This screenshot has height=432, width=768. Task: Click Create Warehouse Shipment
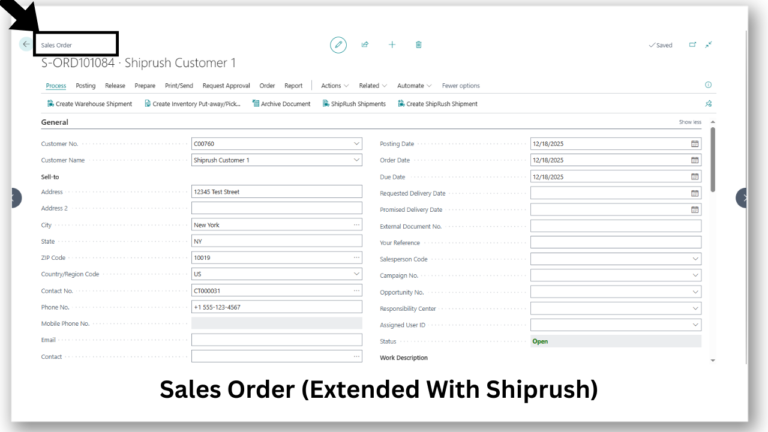point(90,104)
